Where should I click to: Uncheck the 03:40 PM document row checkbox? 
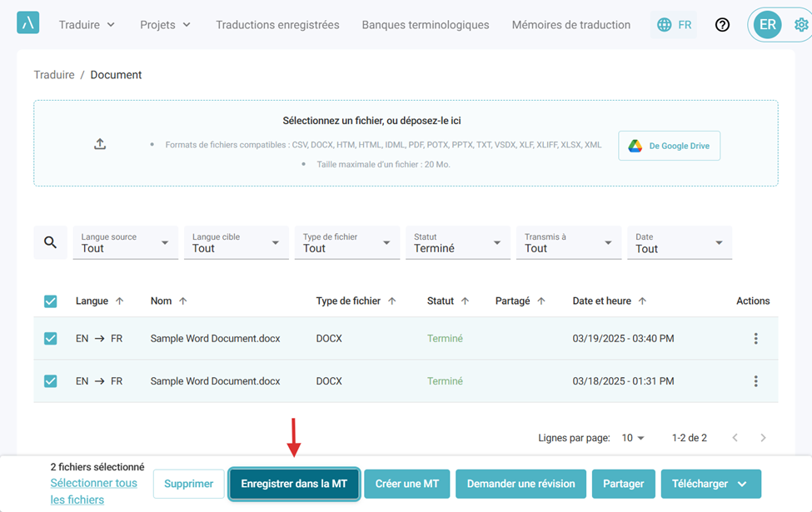[50, 339]
